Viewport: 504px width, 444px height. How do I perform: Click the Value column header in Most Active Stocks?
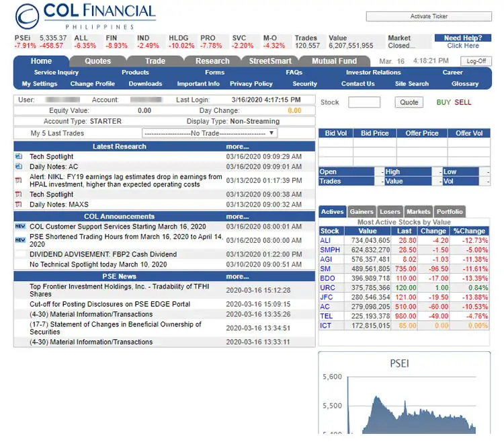(x=368, y=231)
